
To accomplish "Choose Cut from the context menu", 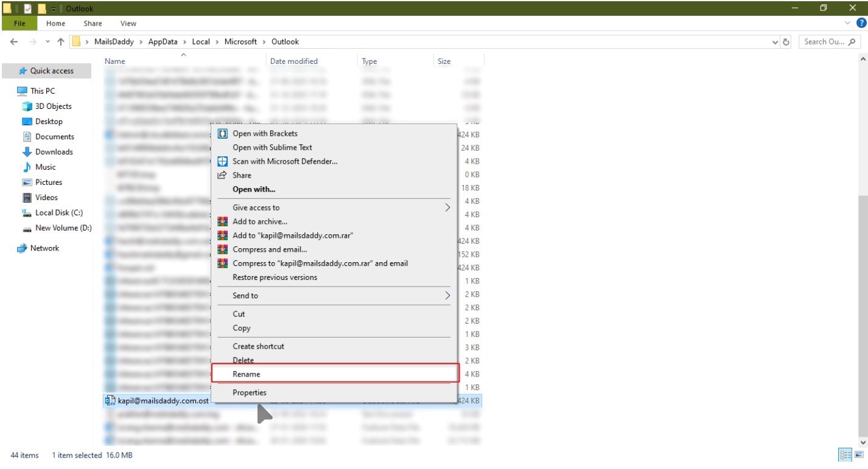I will click(x=334, y=314).
